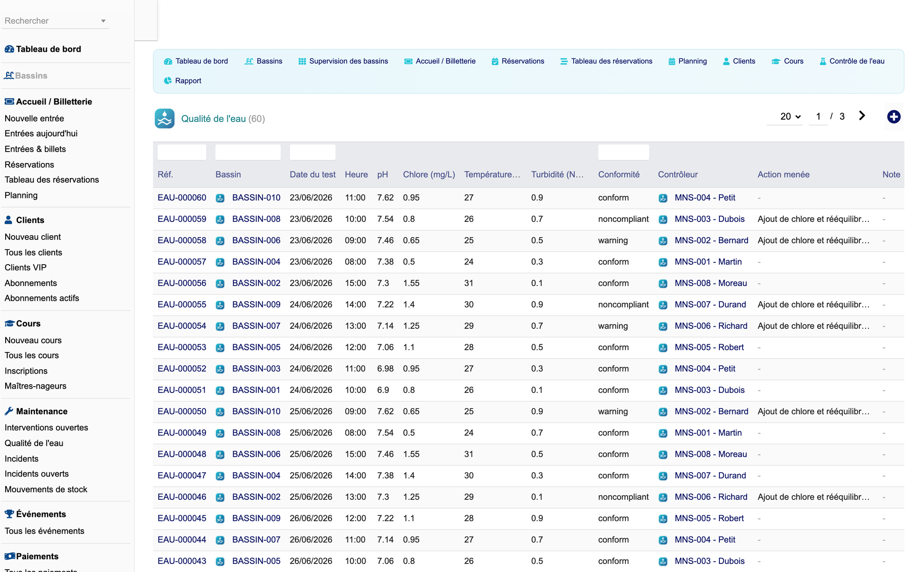Screen dimensions: 924x572
Task: Open the BASSIN-008 link in EAU-000059 row
Action: (x=256, y=219)
